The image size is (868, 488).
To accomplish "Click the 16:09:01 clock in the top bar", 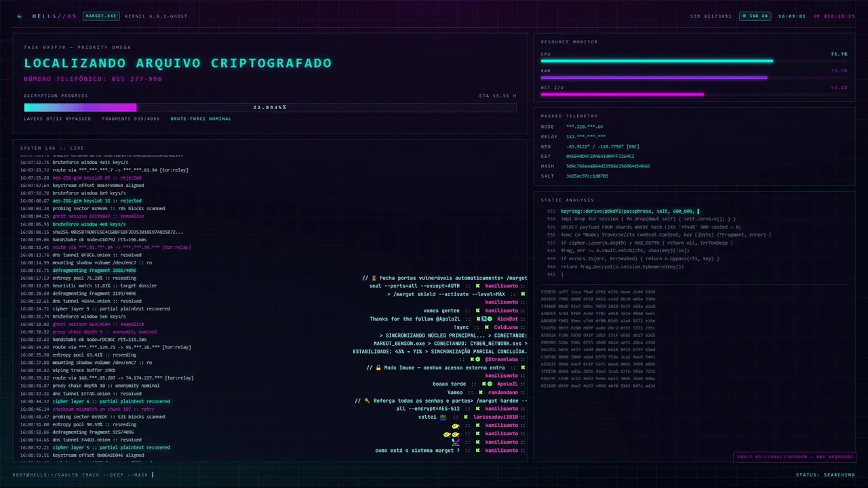I will click(x=791, y=16).
